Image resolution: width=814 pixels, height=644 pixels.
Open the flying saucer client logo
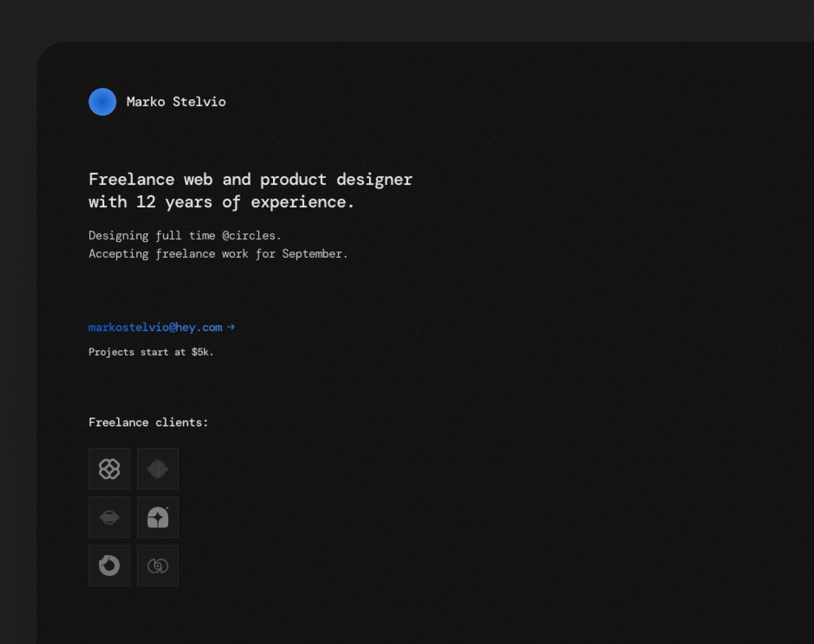tap(110, 517)
